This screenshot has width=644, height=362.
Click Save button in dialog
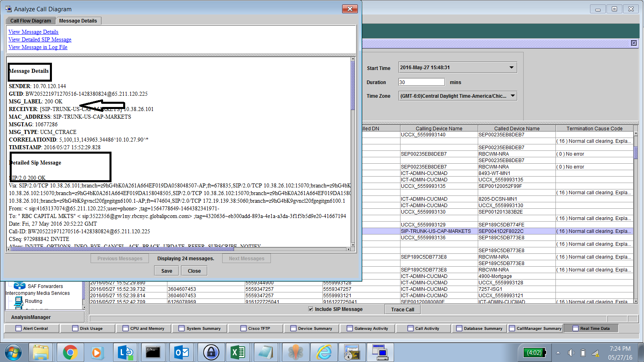(x=167, y=271)
